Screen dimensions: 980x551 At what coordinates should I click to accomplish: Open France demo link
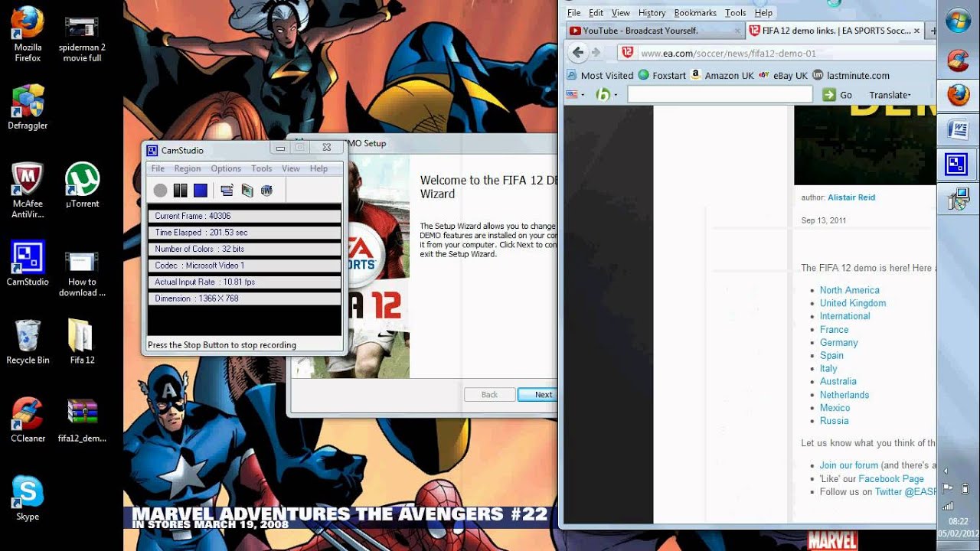point(835,330)
